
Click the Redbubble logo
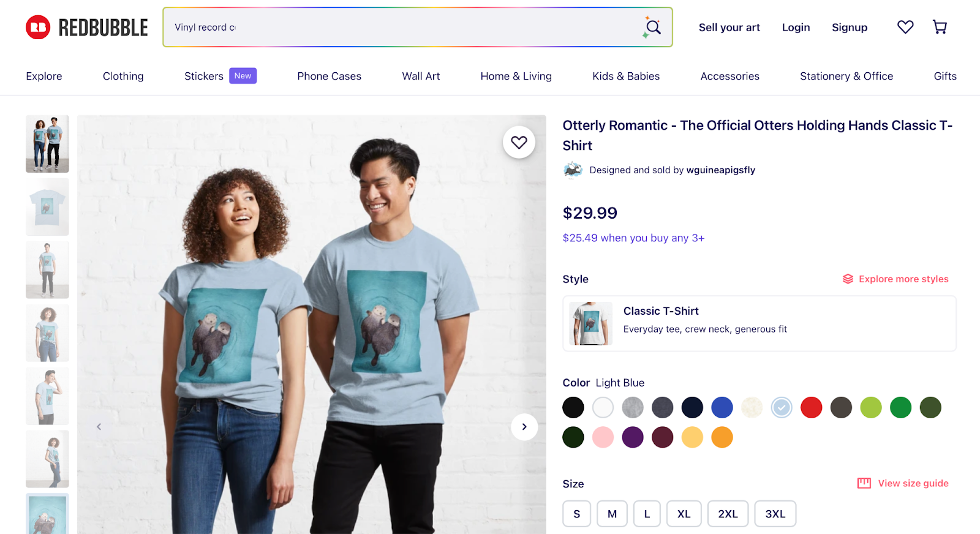pos(86,27)
